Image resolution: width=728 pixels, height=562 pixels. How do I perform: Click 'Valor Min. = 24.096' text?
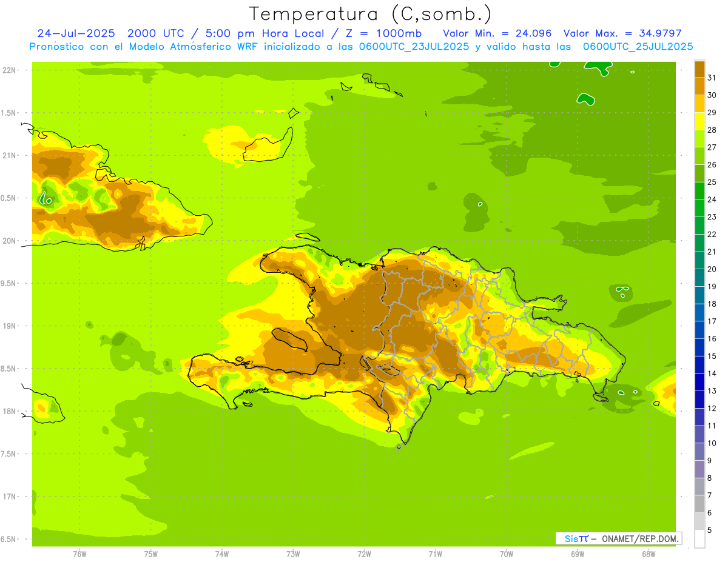tap(497, 33)
